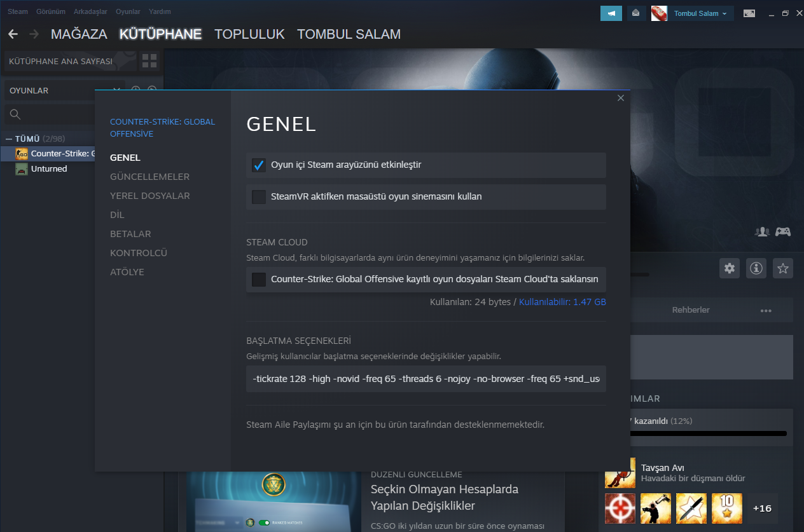Click the library search magnifier icon

tap(15, 114)
